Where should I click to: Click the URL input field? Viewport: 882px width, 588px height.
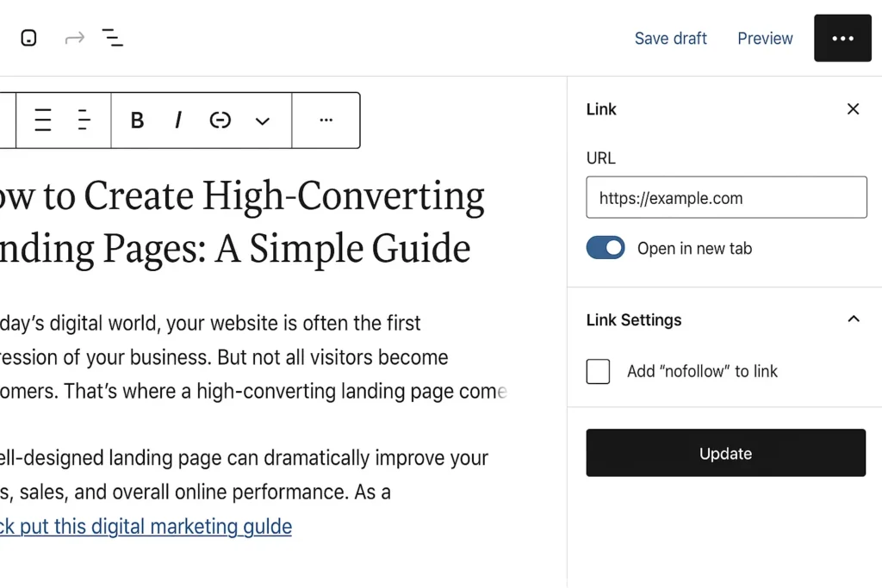pos(726,198)
